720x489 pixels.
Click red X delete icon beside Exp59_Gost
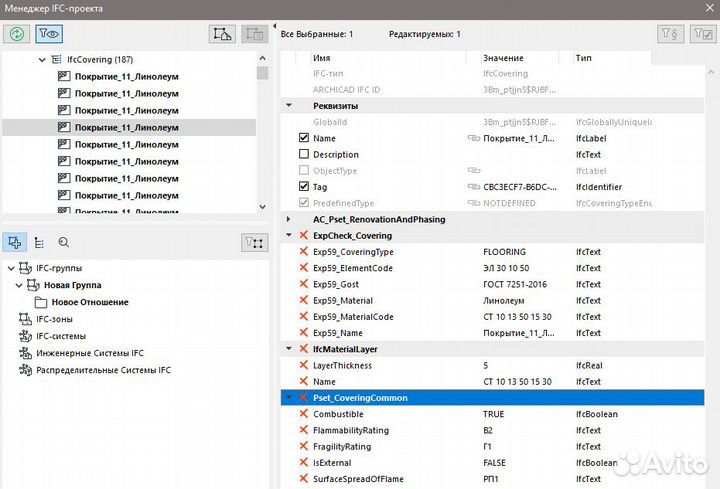pos(304,284)
